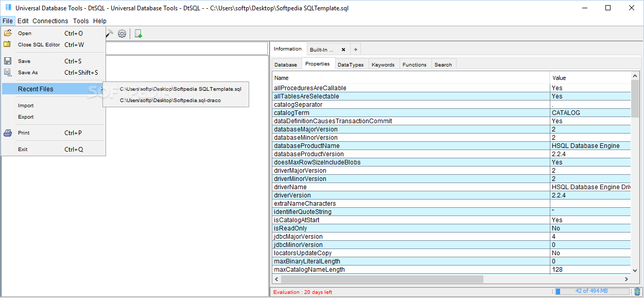This screenshot has height=298, width=644.
Task: Choose Open from the File menu
Action: point(54,33)
